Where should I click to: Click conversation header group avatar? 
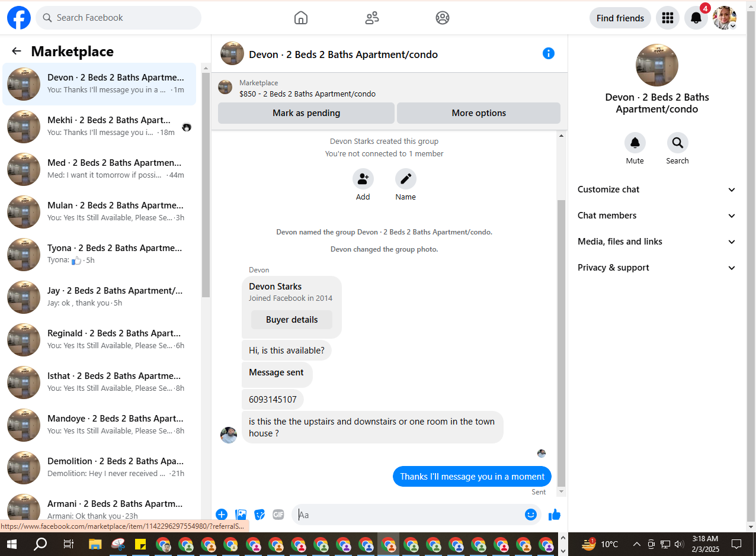(x=232, y=53)
